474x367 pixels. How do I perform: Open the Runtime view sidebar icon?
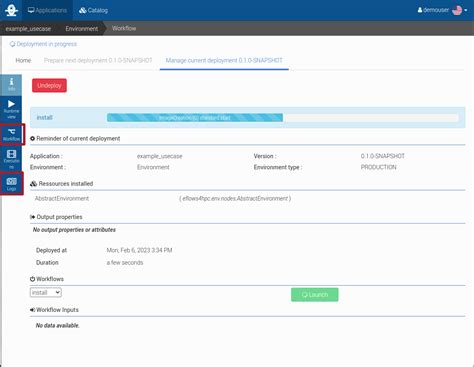click(11, 109)
